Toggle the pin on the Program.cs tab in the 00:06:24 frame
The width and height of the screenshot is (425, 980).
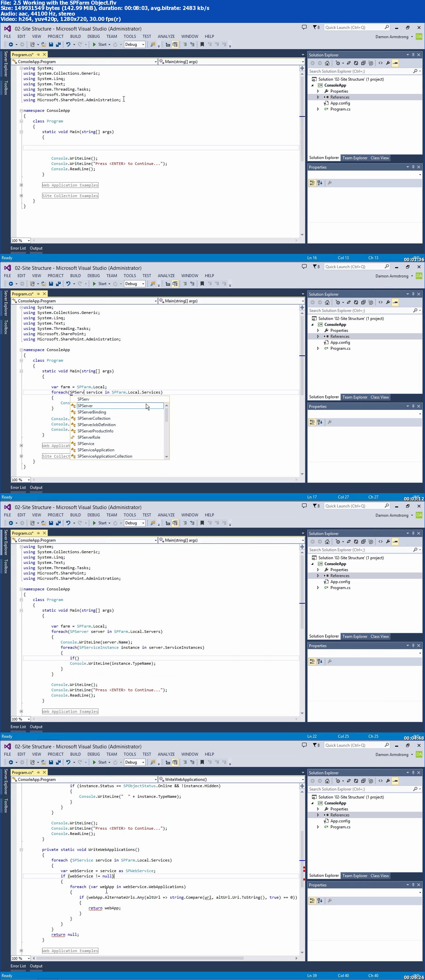pyautogui.click(x=38, y=773)
